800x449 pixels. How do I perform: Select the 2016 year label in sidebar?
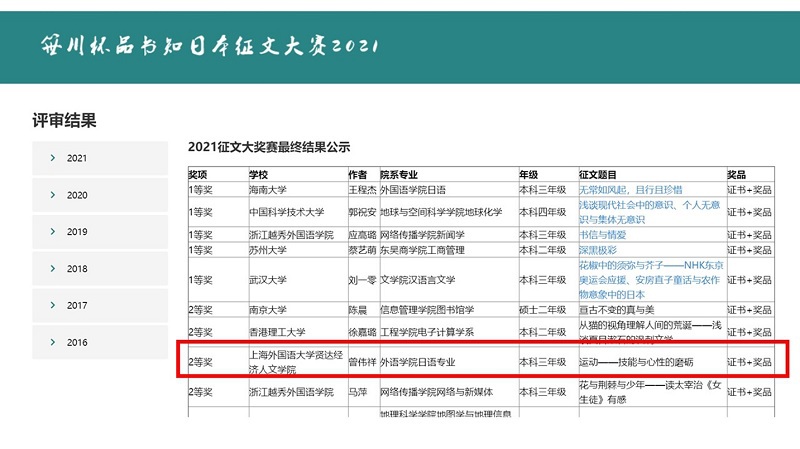[77, 342]
